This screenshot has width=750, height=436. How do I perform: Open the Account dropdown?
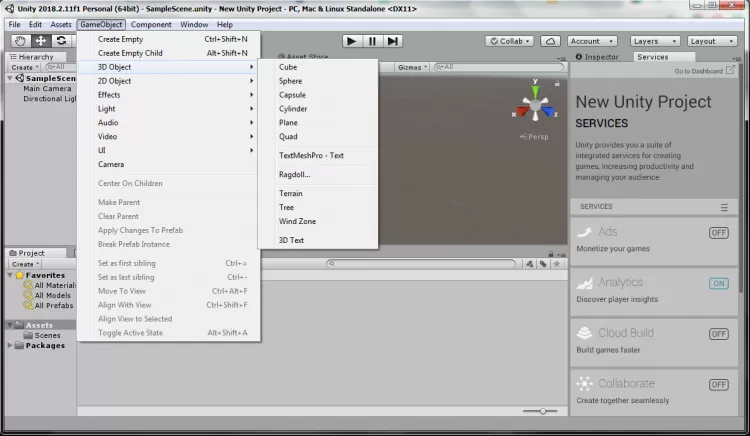tap(592, 41)
